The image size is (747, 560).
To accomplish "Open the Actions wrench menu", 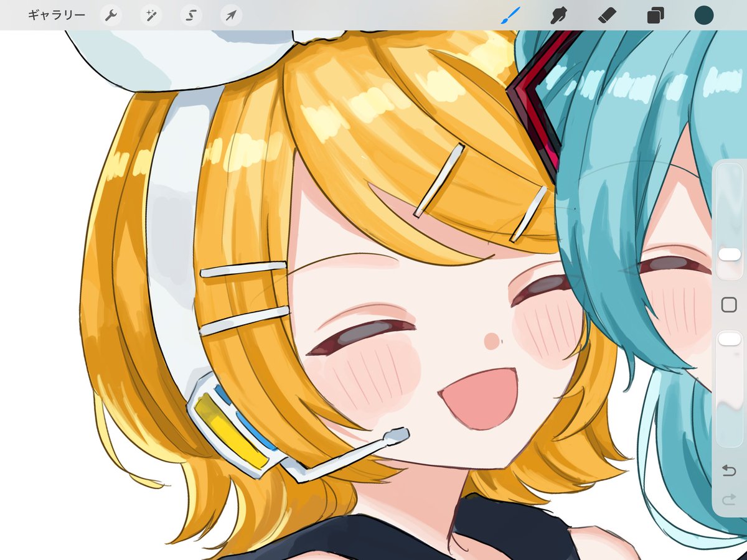I will tap(111, 16).
